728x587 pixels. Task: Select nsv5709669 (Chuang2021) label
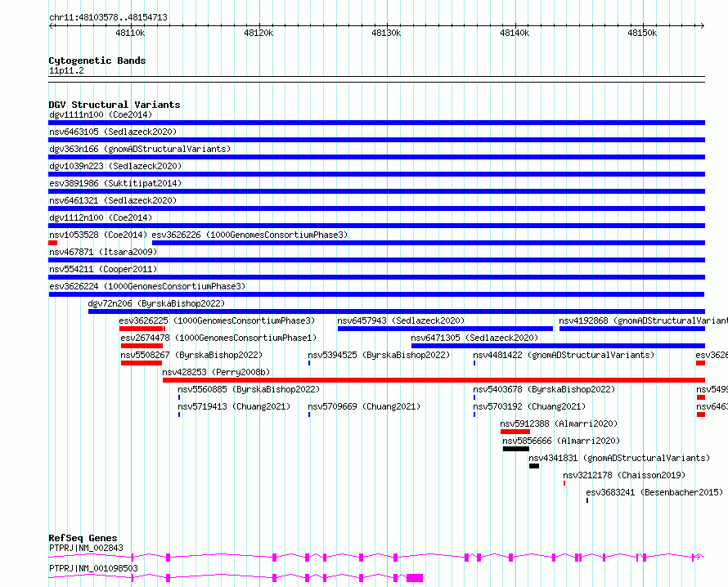pyautogui.click(x=364, y=406)
